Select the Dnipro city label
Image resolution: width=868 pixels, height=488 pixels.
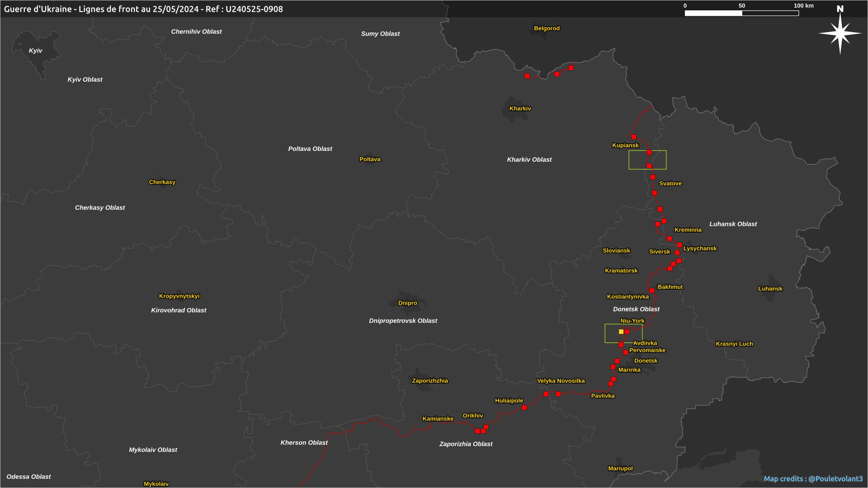coord(407,303)
